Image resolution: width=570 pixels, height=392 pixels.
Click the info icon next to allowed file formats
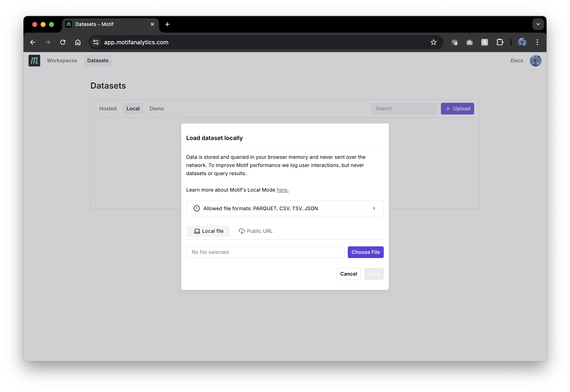(x=197, y=208)
